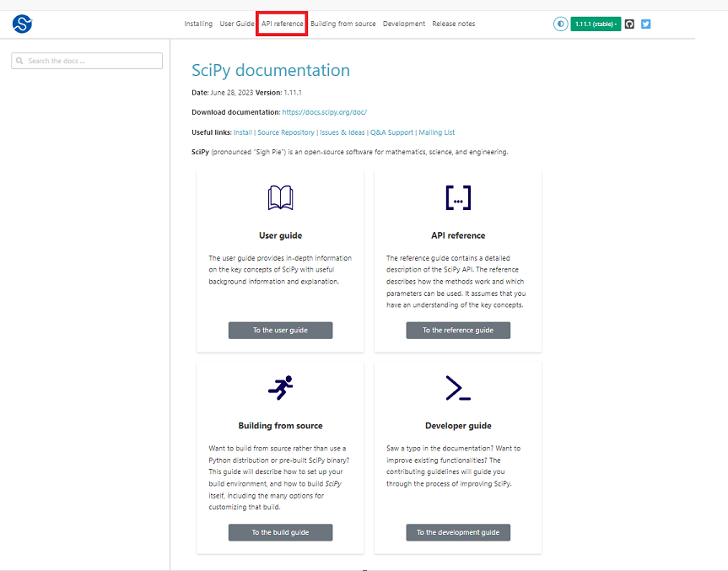The width and height of the screenshot is (728, 571).
Task: Focus the Search the docs field
Action: coord(87,61)
